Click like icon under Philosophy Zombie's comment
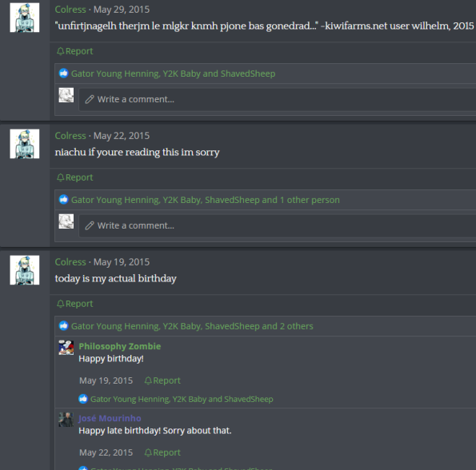This screenshot has height=470, width=476. [x=83, y=399]
